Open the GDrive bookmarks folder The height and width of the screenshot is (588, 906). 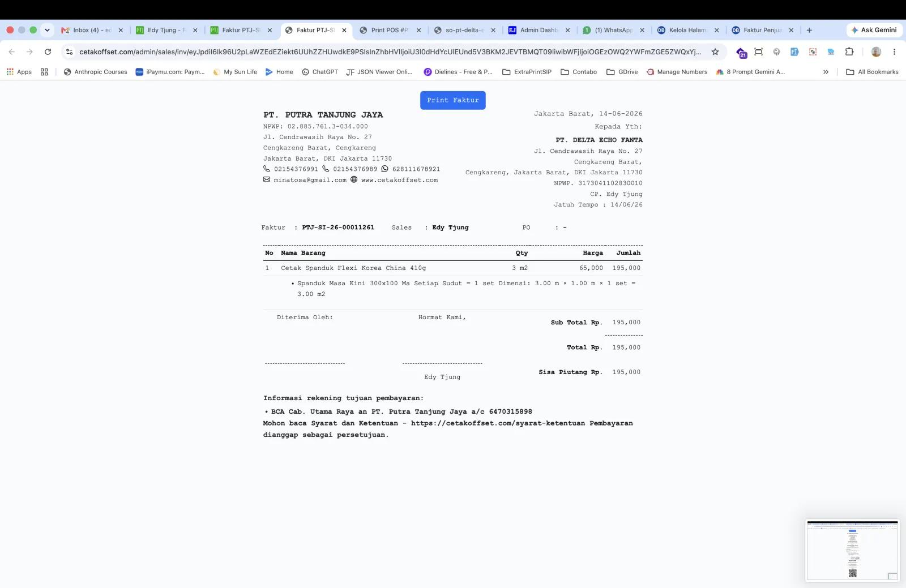622,72
